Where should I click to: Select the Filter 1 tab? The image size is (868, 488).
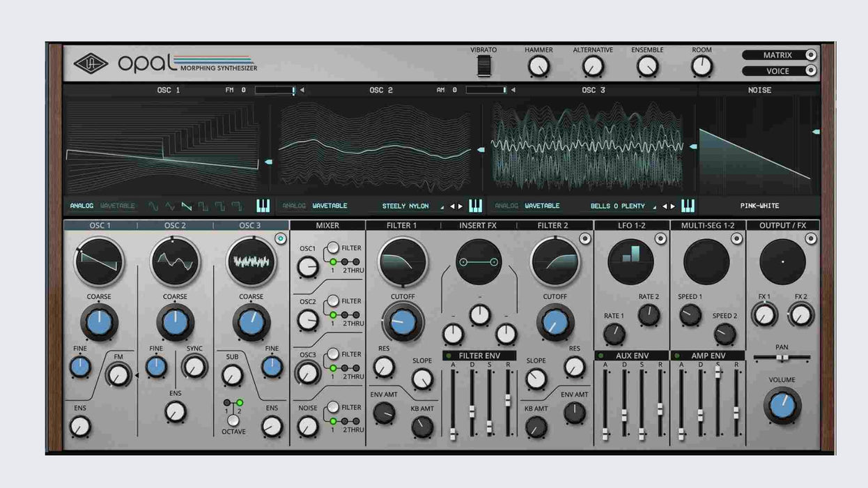pyautogui.click(x=402, y=225)
